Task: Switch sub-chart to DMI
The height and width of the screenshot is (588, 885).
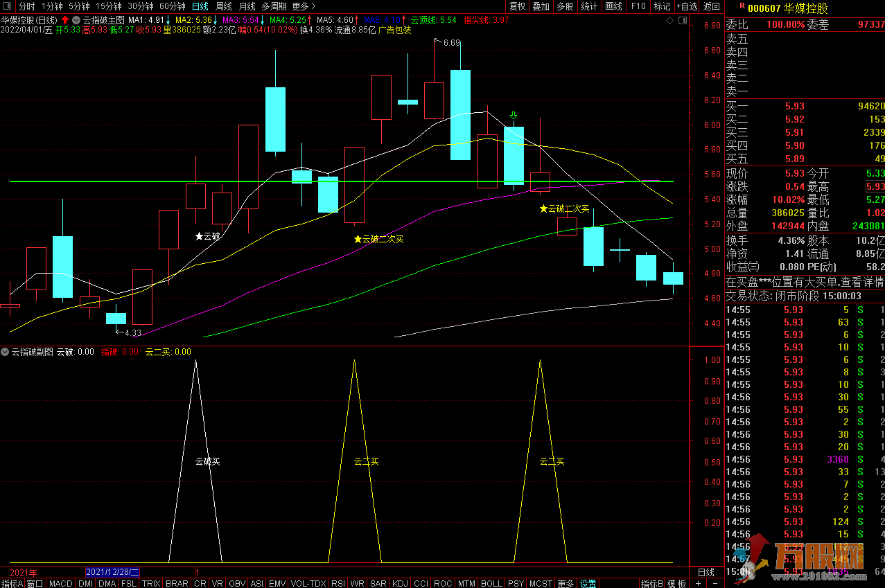Action: pyautogui.click(x=85, y=583)
